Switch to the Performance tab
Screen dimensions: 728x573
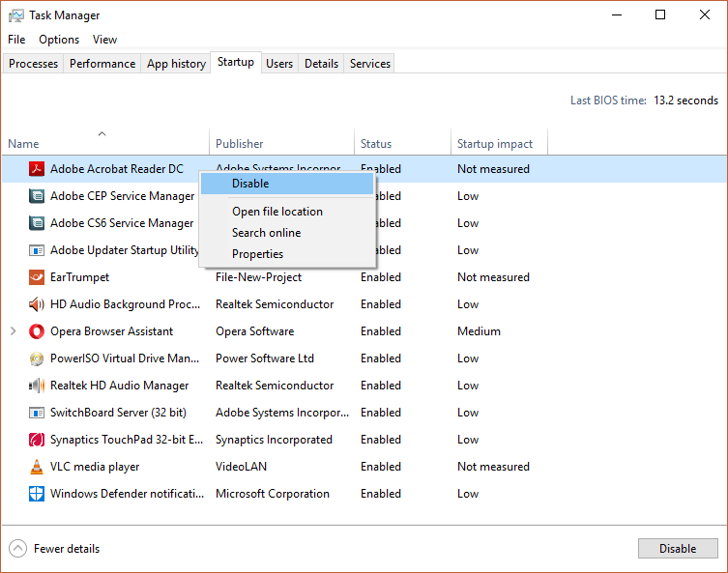pos(102,64)
